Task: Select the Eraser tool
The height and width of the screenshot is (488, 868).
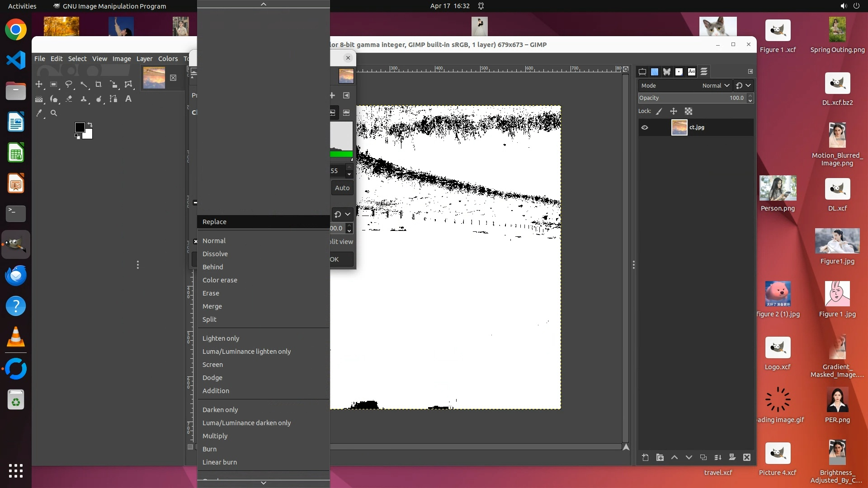Action: [69, 99]
